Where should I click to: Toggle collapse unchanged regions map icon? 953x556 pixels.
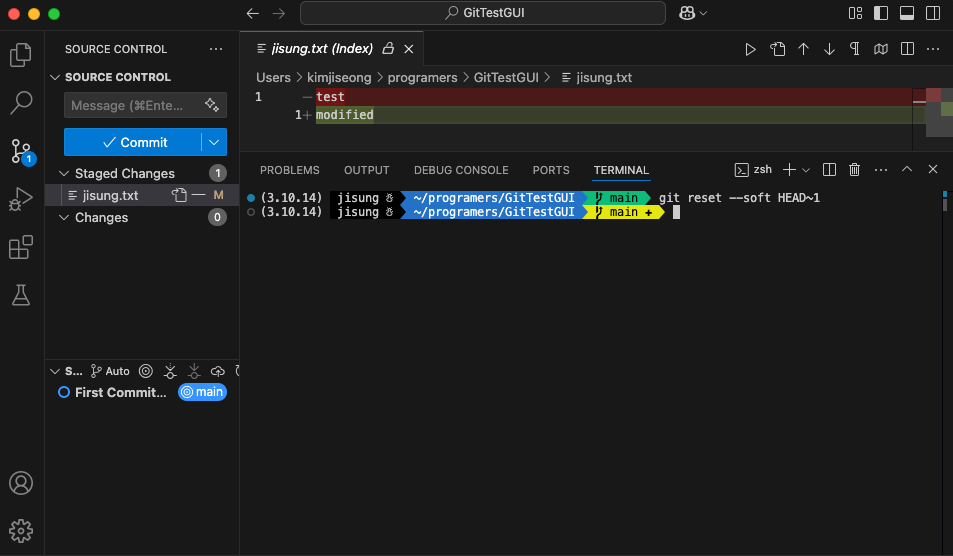pyautogui.click(x=881, y=49)
